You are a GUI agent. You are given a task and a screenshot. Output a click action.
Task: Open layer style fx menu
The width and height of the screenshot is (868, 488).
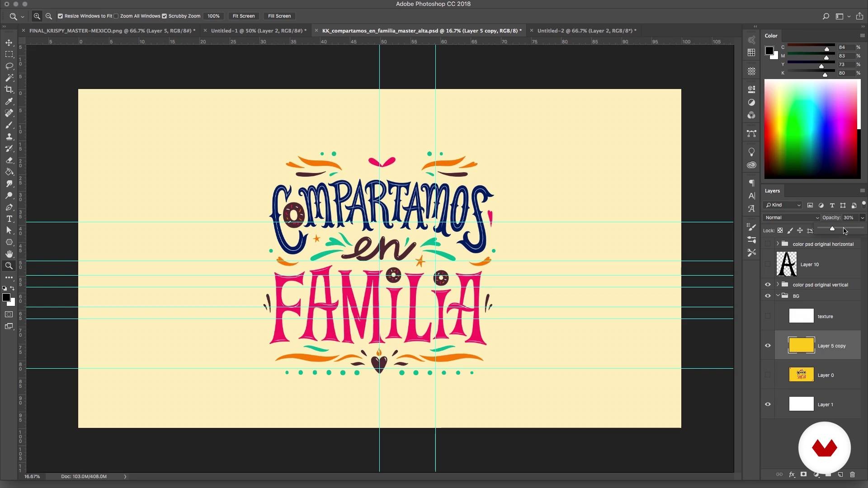(x=792, y=474)
